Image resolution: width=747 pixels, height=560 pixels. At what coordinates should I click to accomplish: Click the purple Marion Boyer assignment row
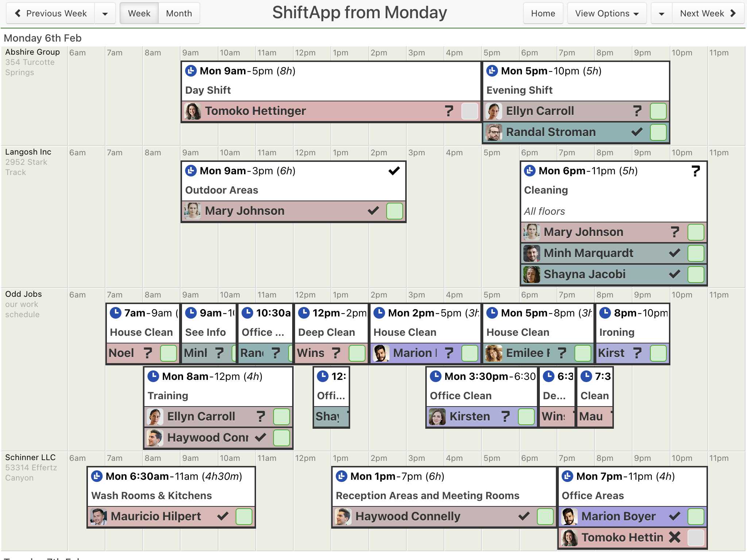click(x=632, y=516)
